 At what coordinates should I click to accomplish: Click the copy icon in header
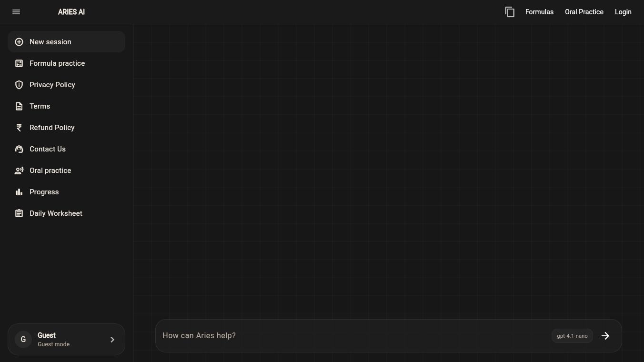click(510, 12)
